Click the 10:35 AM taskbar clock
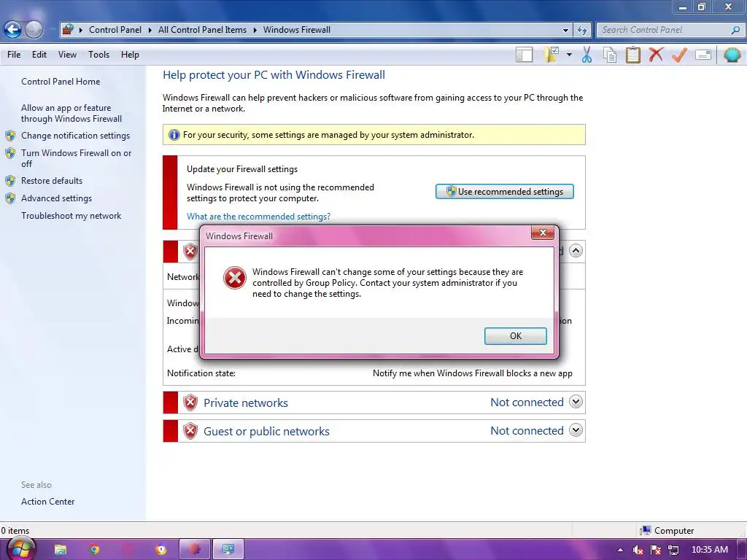This screenshot has height=560, width=747. (x=709, y=550)
